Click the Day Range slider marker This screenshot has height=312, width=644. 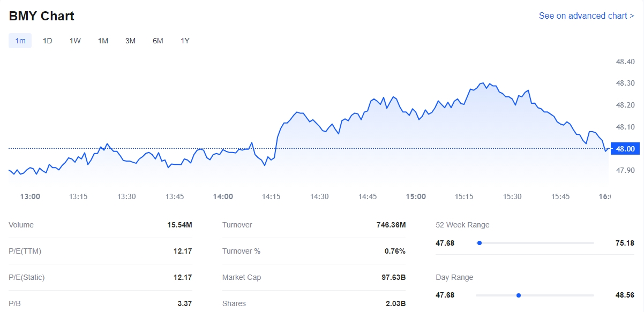[518, 295]
